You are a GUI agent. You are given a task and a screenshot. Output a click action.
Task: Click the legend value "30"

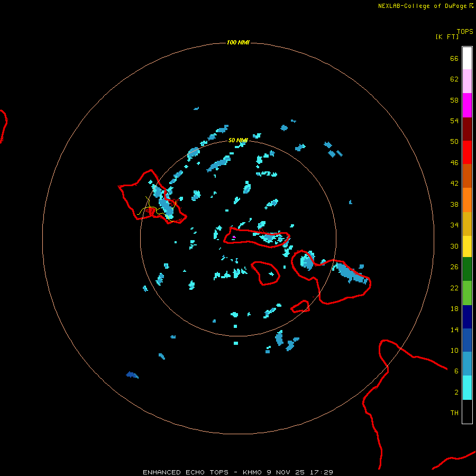(454, 246)
